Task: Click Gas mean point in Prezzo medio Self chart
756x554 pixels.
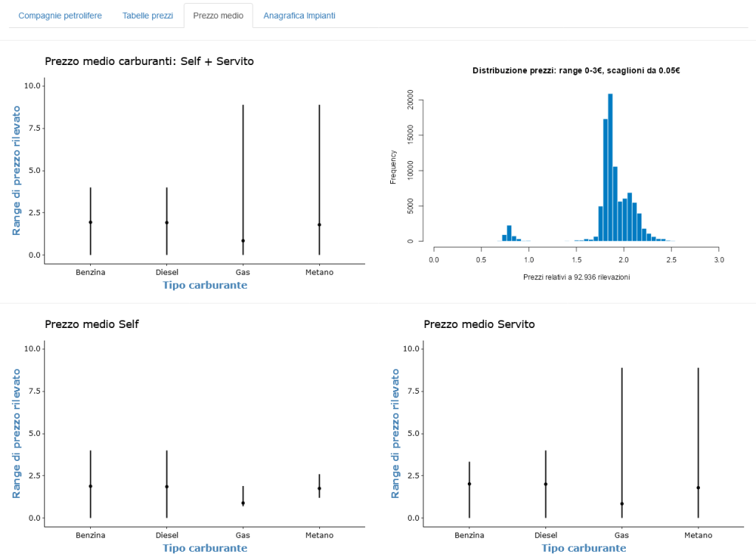Action: pos(243,503)
